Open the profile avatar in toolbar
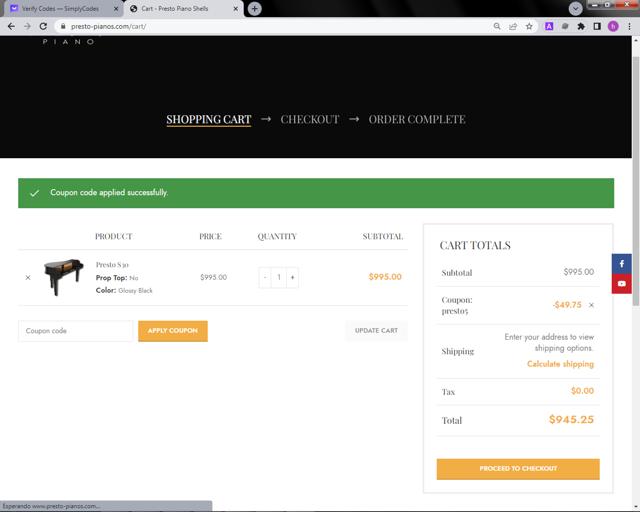This screenshot has width=640, height=512. tap(613, 27)
